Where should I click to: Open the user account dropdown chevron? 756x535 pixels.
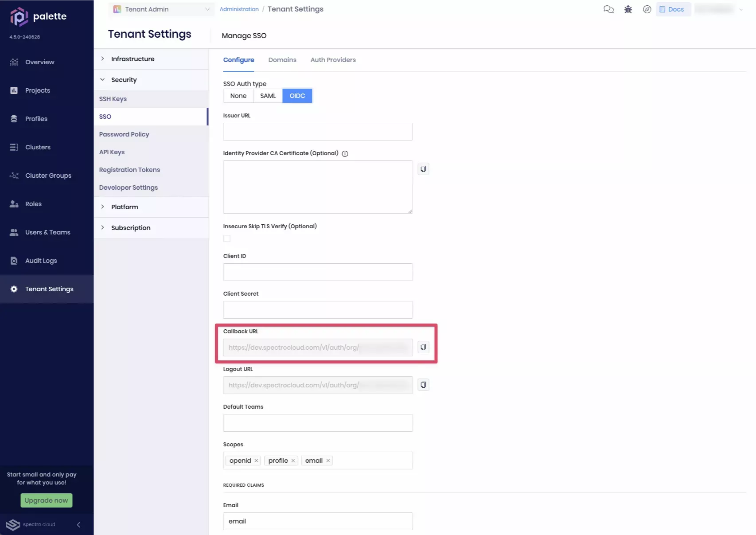pyautogui.click(x=741, y=9)
